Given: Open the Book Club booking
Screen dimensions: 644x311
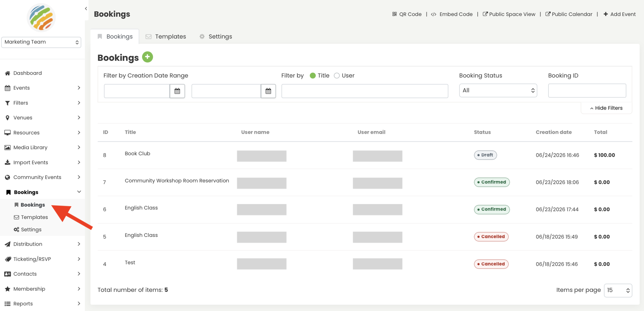Looking at the screenshot, I should pos(137,154).
